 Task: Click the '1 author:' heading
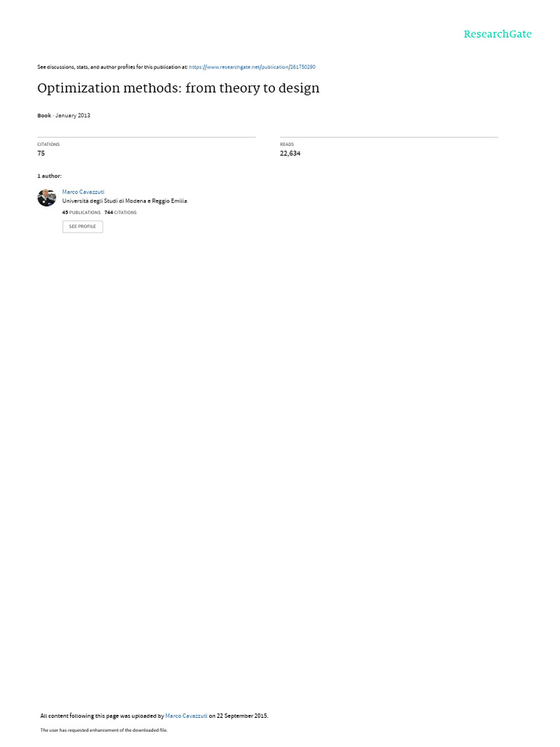click(49, 177)
